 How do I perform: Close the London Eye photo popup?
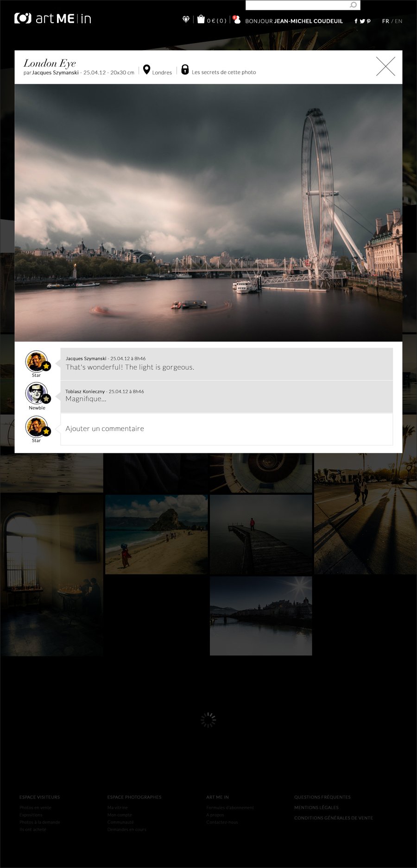click(385, 67)
